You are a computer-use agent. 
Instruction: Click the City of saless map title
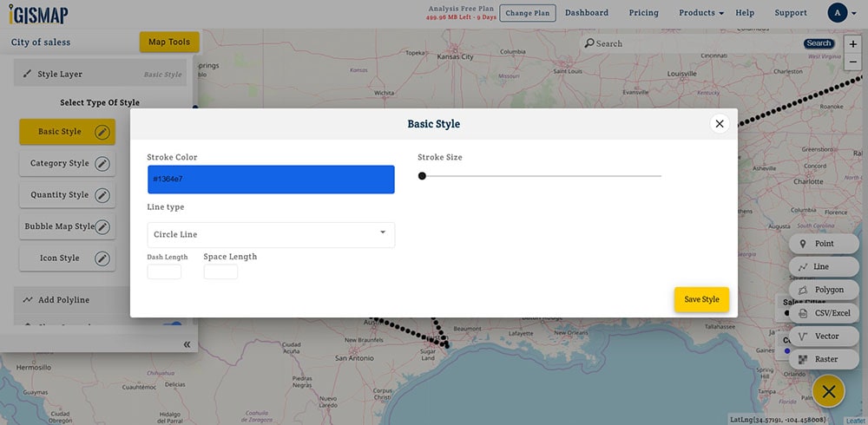point(41,42)
